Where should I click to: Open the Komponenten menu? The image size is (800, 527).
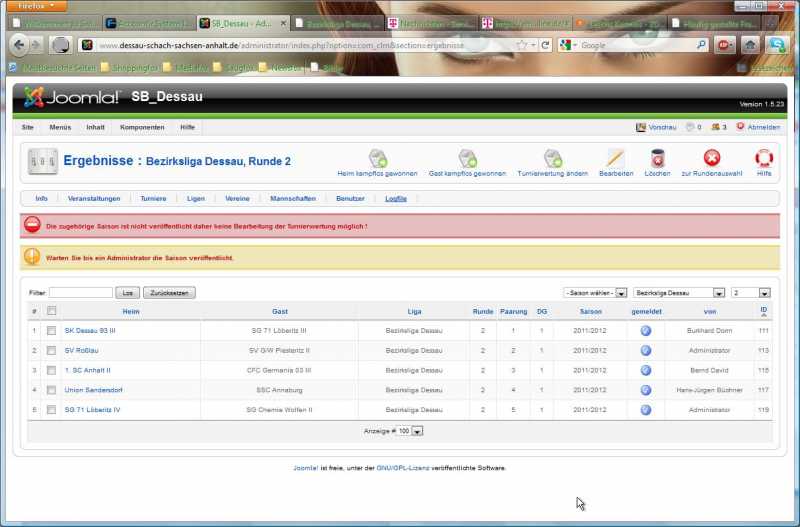[142, 127]
